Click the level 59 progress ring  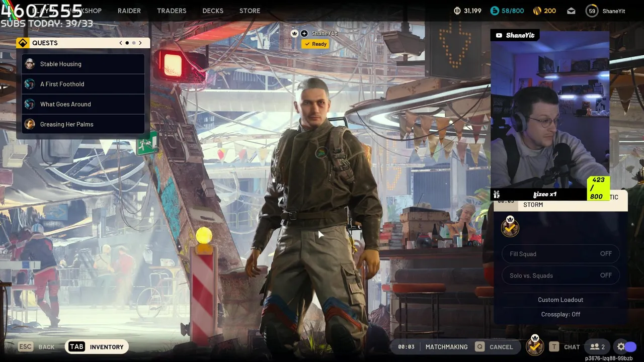click(592, 11)
